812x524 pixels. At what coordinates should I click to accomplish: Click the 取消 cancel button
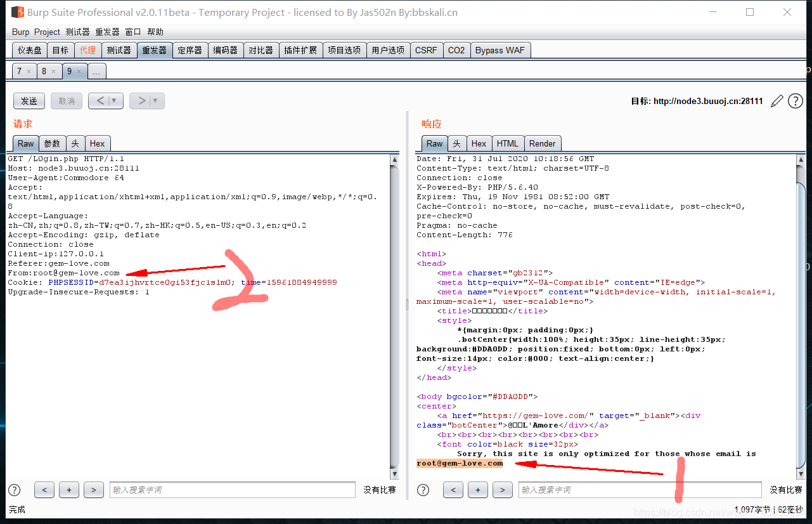coord(67,101)
